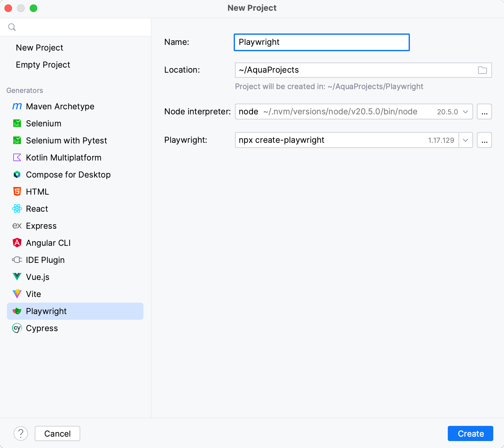Select the Vite generator label
This screenshot has width=504, height=448.
coord(33,294)
